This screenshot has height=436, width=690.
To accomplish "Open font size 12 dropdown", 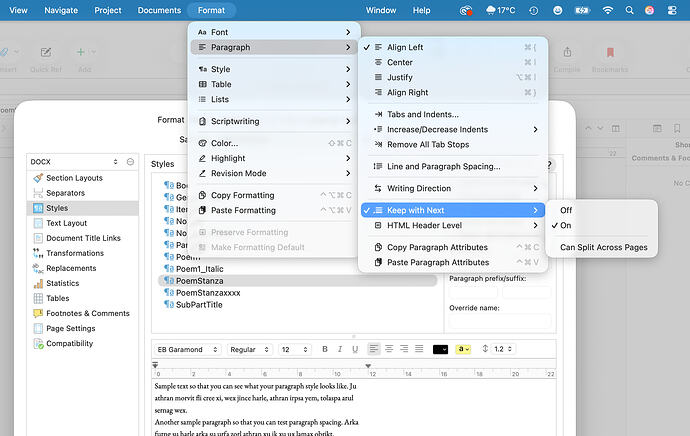I will point(294,349).
